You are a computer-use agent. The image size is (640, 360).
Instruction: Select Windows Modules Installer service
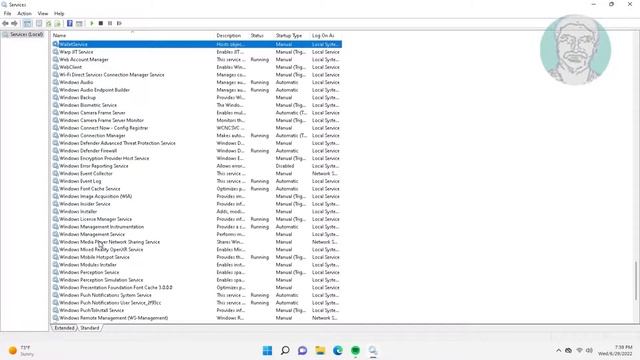pyautogui.click(x=197, y=264)
